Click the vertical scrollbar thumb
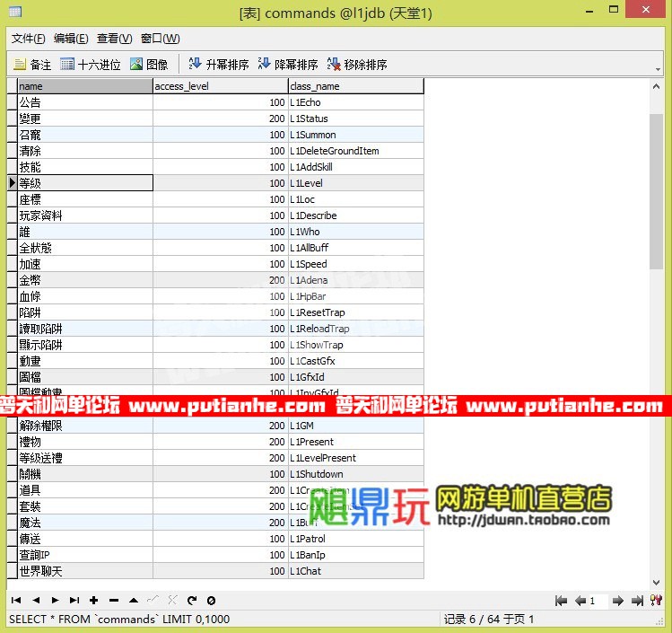Screen dimensions: 672x633 tap(656, 191)
